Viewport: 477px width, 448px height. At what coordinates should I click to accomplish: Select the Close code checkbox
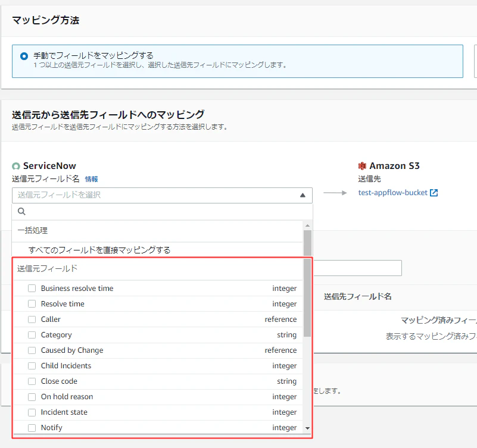pos(32,381)
